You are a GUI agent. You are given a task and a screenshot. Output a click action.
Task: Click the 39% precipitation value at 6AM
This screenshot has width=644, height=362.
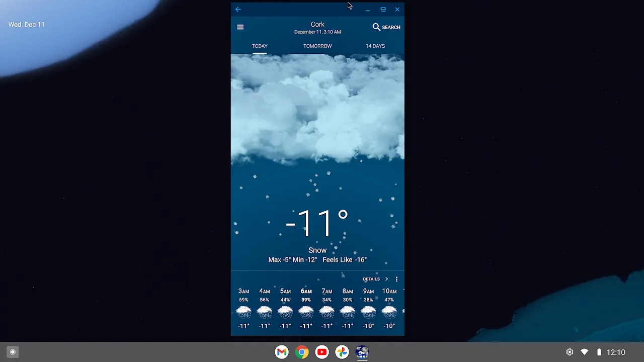coord(306,300)
